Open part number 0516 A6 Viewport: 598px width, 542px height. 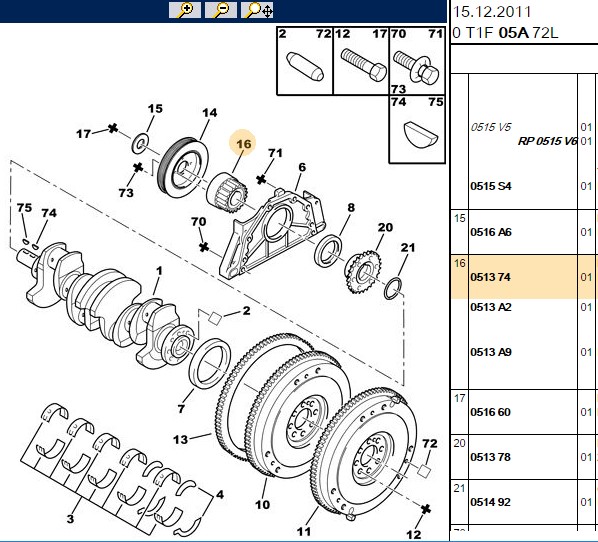click(x=491, y=232)
